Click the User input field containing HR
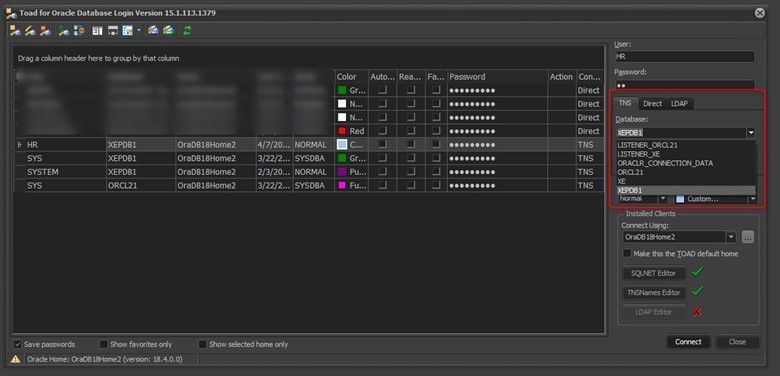Viewport: 780px width, 376px height. [684, 57]
